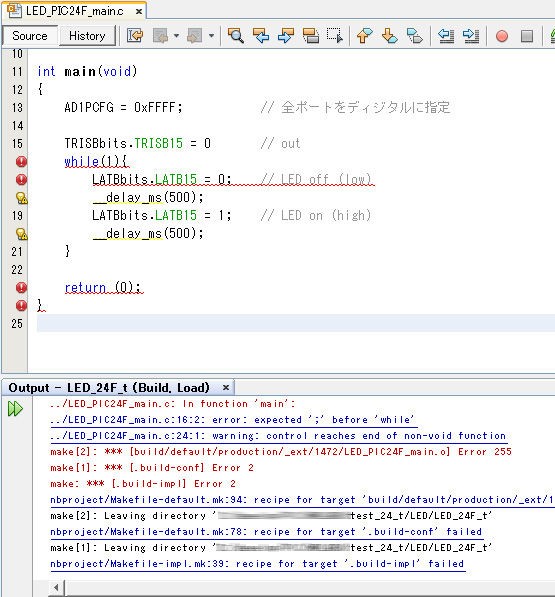Start macro recording with red circle
Image resolution: width=555 pixels, height=597 pixels.
coord(502,36)
